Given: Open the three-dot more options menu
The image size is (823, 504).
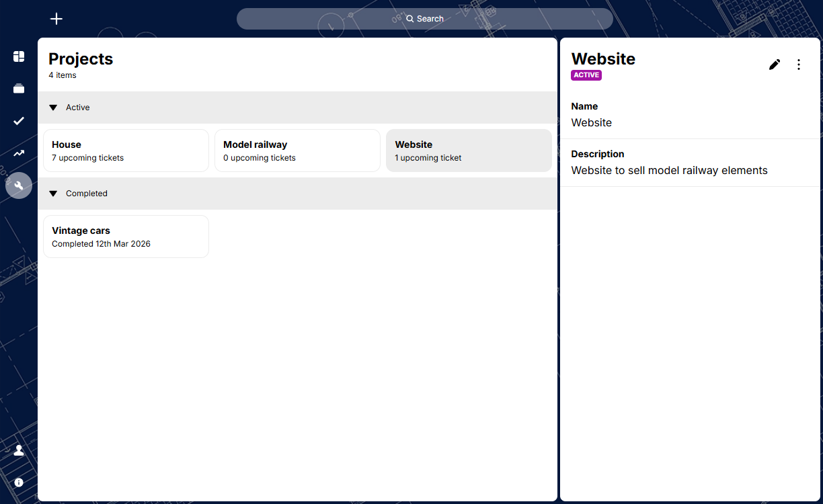Looking at the screenshot, I should click(799, 65).
